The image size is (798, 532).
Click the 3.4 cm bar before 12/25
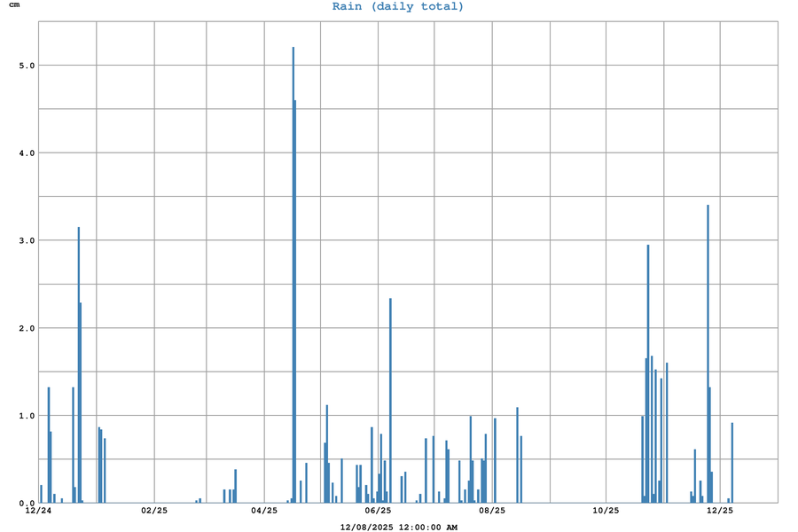(x=708, y=355)
